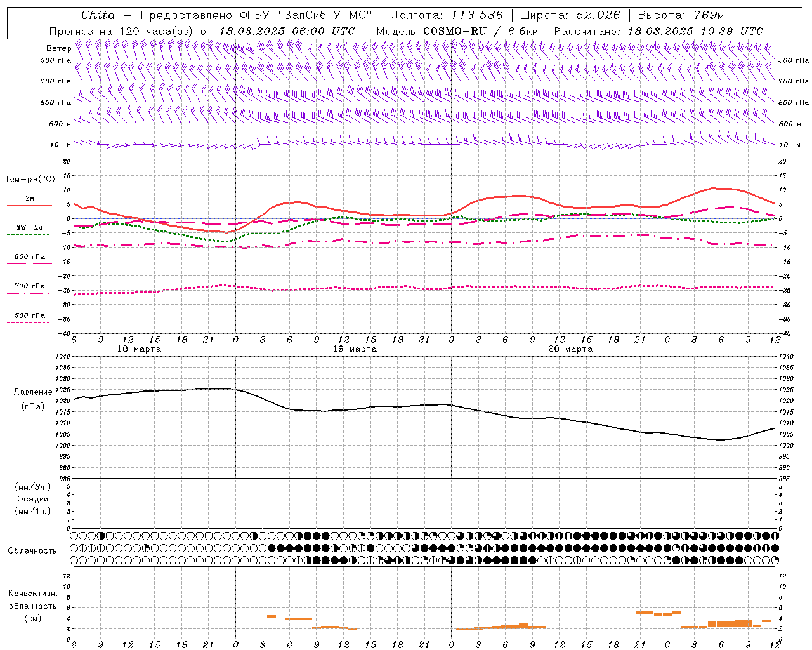
Task: Click the "20 марта" date label
Action: click(571, 349)
